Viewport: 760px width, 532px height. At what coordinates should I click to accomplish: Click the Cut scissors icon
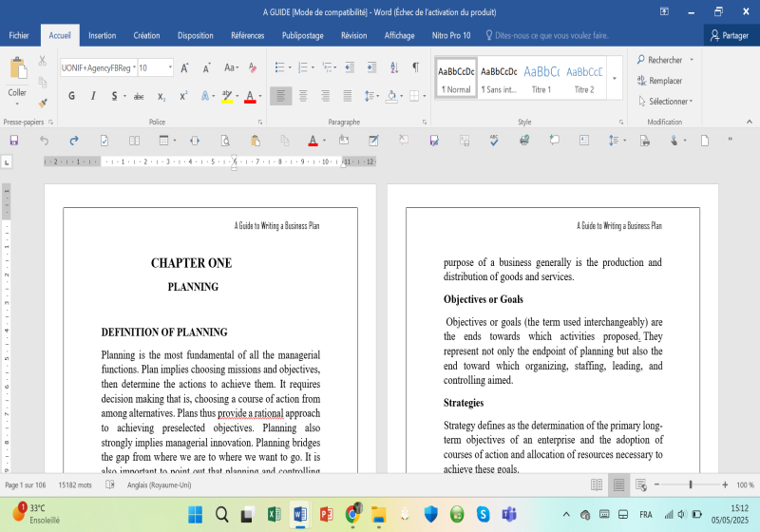43,61
